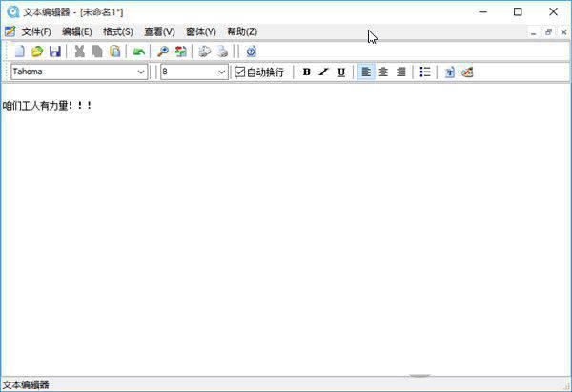Expand the Tahoma font dropdown

click(x=141, y=72)
